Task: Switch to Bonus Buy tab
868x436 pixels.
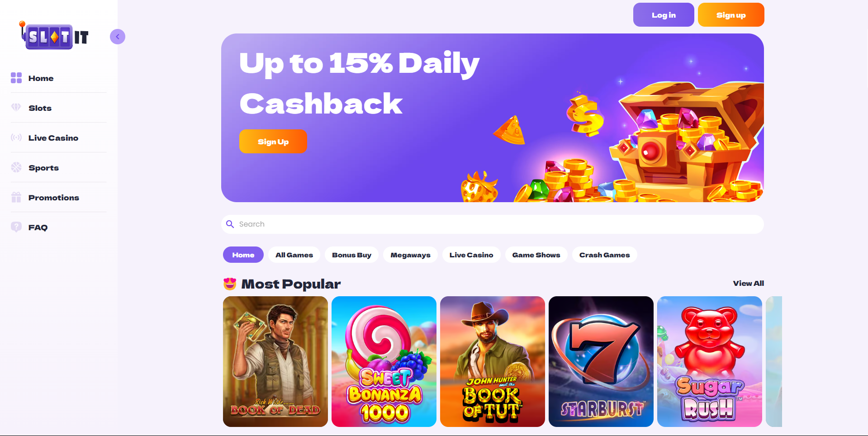Action: (351, 255)
